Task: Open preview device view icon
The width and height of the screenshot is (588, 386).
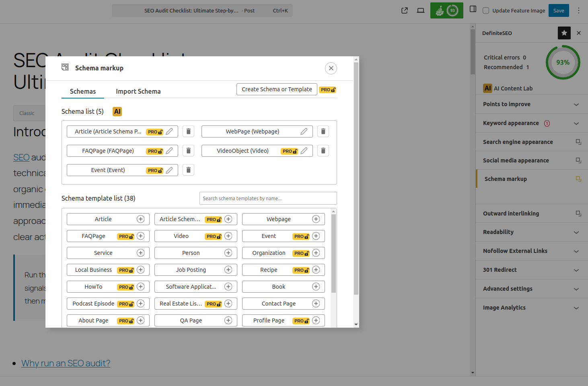Action: pyautogui.click(x=421, y=10)
